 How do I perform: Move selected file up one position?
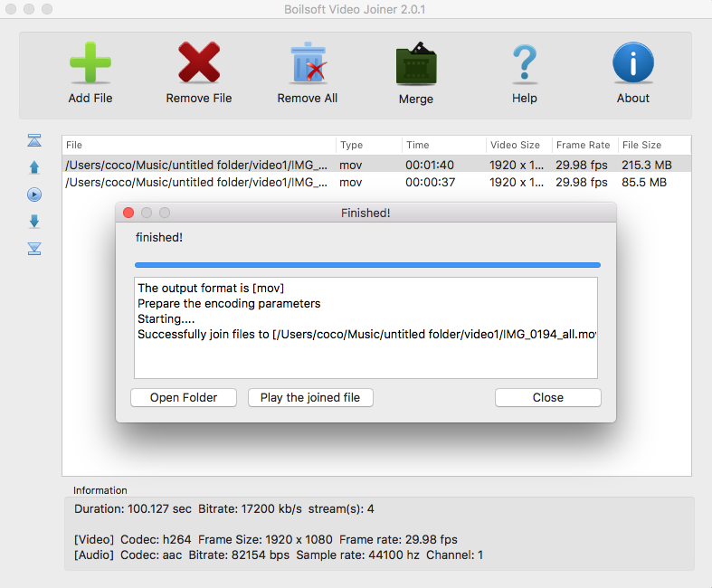[34, 167]
